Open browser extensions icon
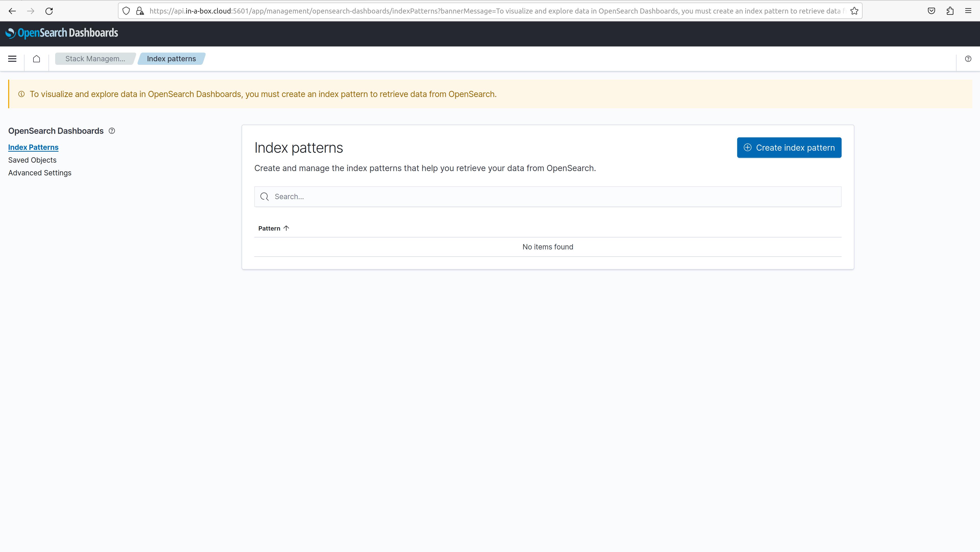 point(950,11)
